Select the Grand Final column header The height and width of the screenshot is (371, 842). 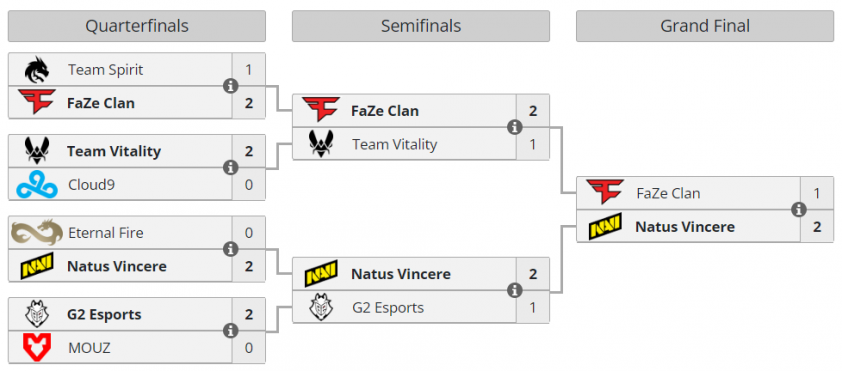coord(705,26)
